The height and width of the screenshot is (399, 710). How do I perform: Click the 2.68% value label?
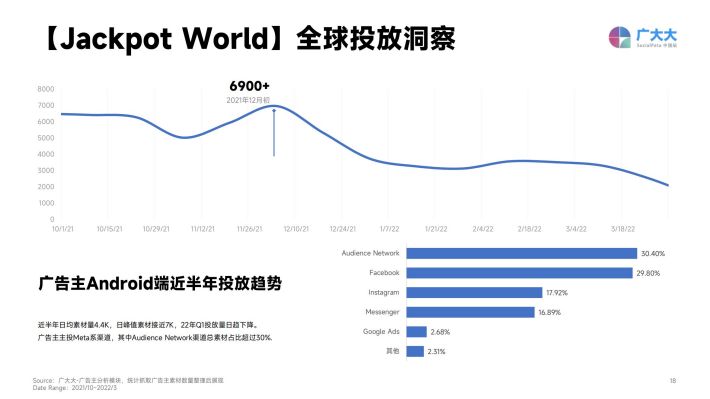440,332
